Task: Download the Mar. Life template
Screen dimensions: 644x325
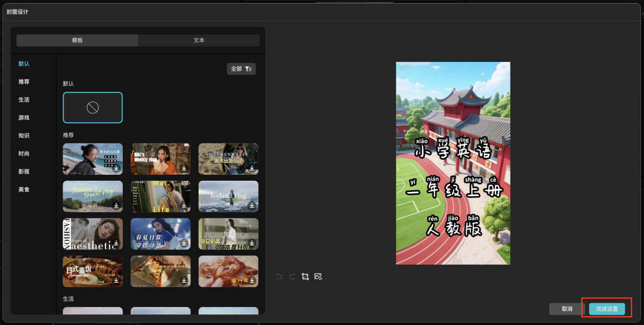Action: (x=184, y=206)
